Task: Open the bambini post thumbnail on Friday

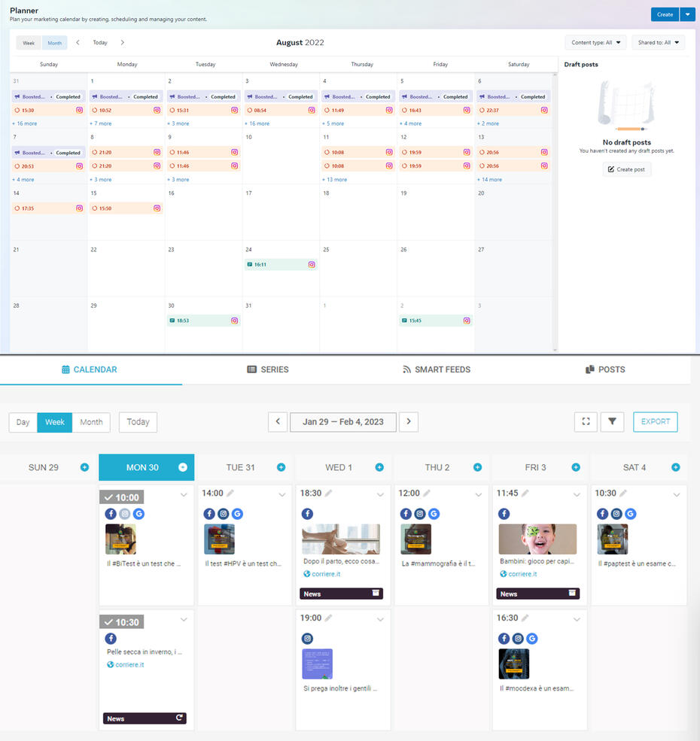Action: (537, 539)
